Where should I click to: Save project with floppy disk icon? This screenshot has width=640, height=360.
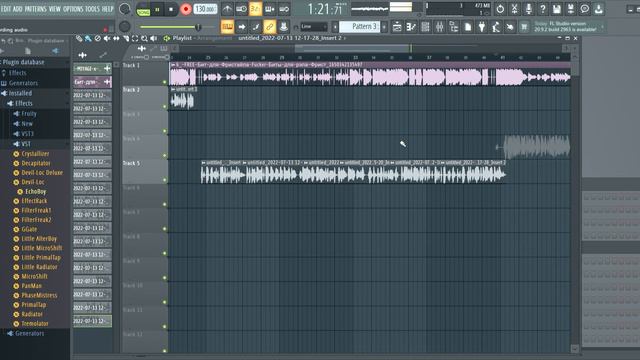pos(557,9)
